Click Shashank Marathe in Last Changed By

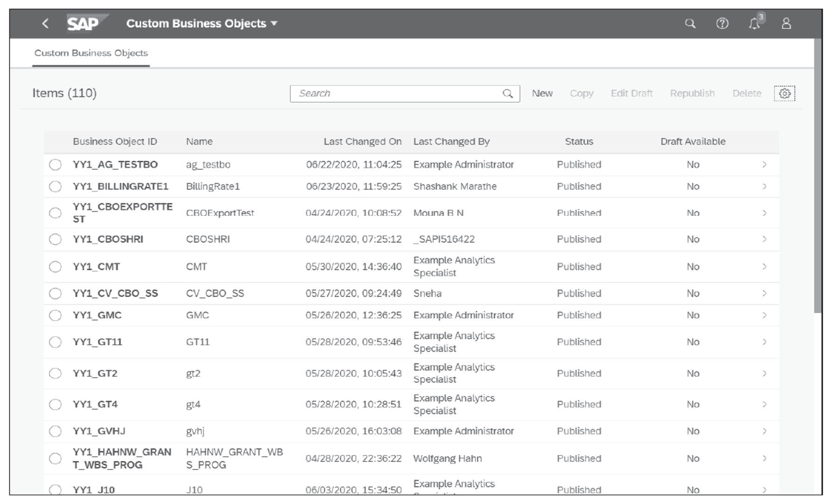[x=455, y=186]
